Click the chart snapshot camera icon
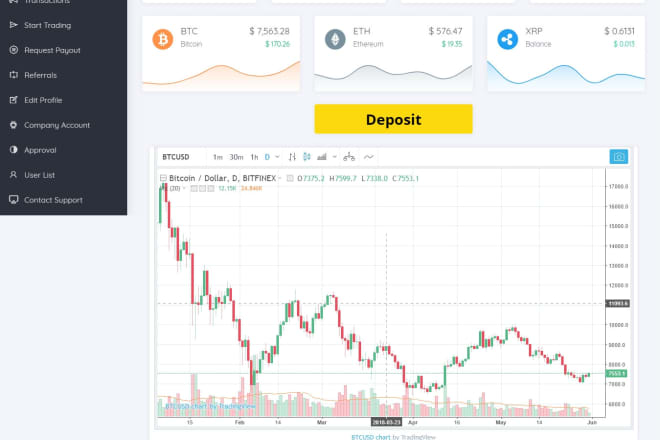660x440 pixels. (618, 157)
